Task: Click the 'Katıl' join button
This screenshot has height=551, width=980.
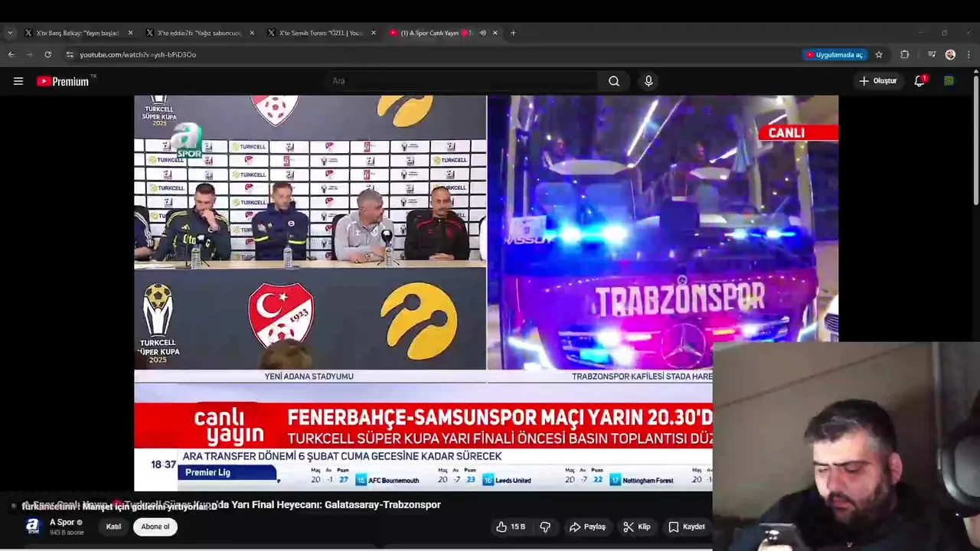Action: 113,527
